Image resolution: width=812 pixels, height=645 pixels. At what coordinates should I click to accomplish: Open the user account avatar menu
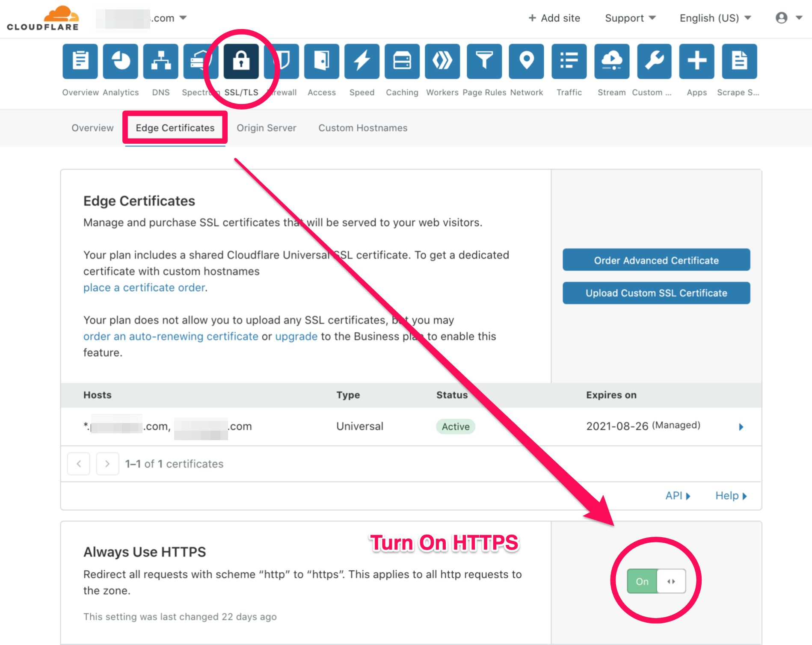[789, 18]
